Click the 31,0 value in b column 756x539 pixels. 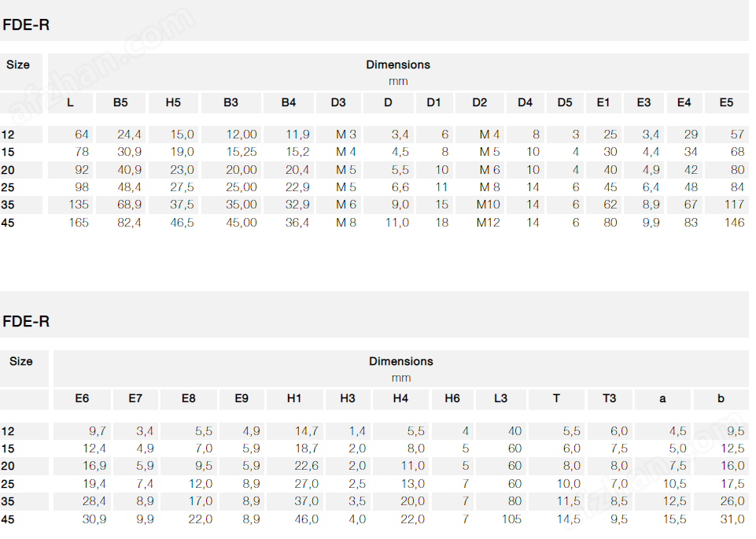pos(732,519)
